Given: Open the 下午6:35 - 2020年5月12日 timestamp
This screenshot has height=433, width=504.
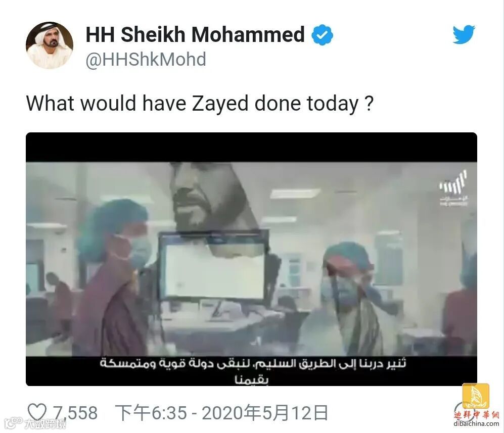Looking at the screenshot, I should click(222, 413).
